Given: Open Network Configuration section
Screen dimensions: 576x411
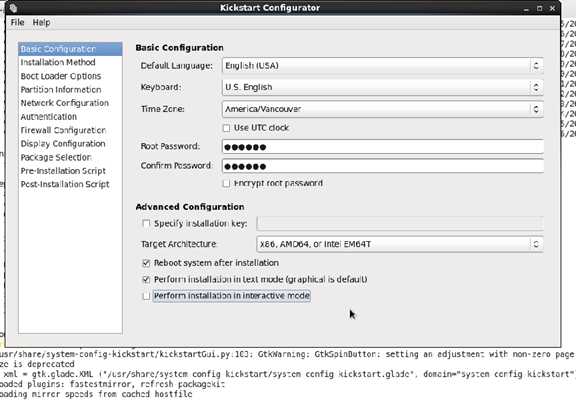Looking at the screenshot, I should point(70,103).
